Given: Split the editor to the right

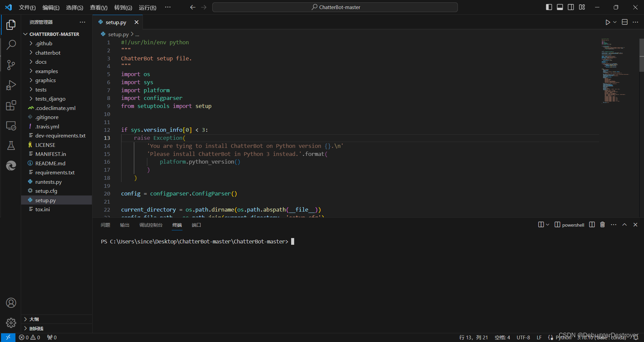Looking at the screenshot, I should coord(625,22).
